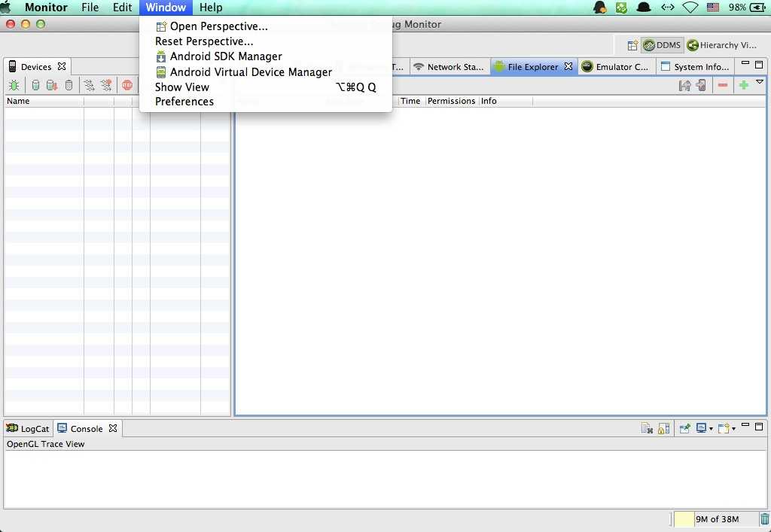Maximize the File Explorer panel

[759, 65]
